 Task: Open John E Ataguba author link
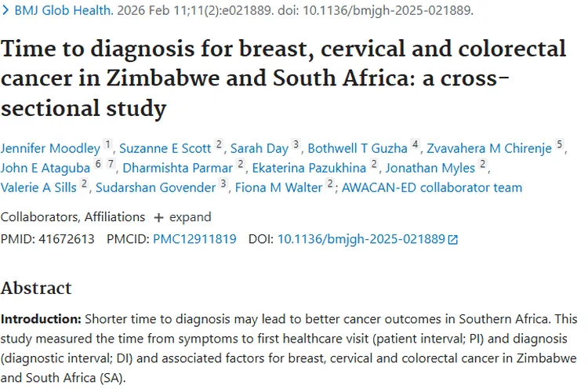(45, 168)
